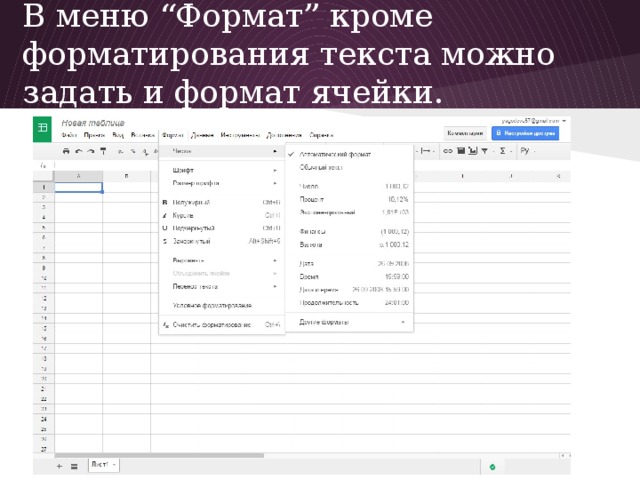Open the Данные menu
This screenshot has width=640, height=480.
(202, 135)
